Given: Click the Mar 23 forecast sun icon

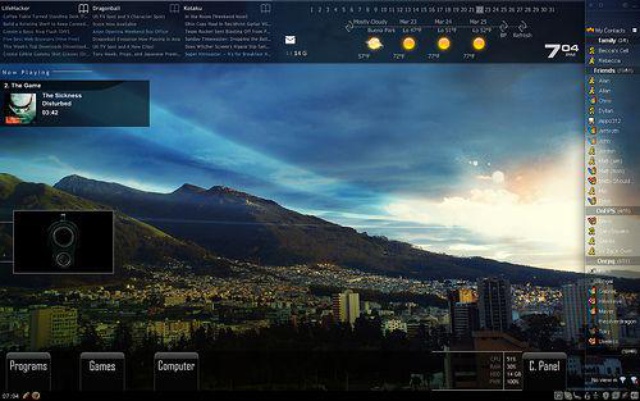Looking at the screenshot, I should coord(408,44).
